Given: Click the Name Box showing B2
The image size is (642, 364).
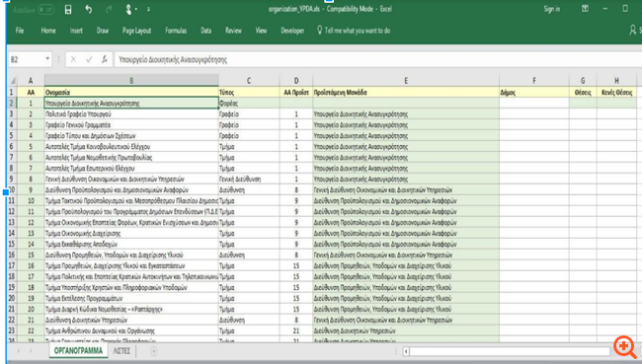Looking at the screenshot, I should (26, 60).
